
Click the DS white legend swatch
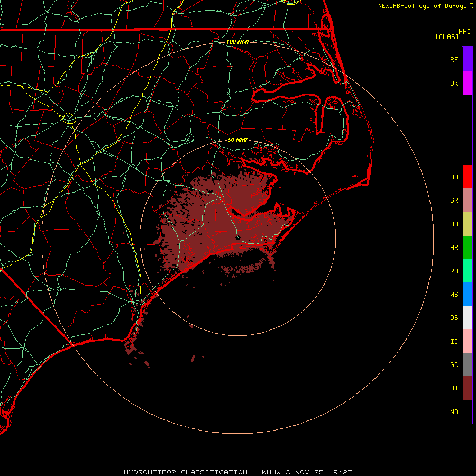click(467, 317)
